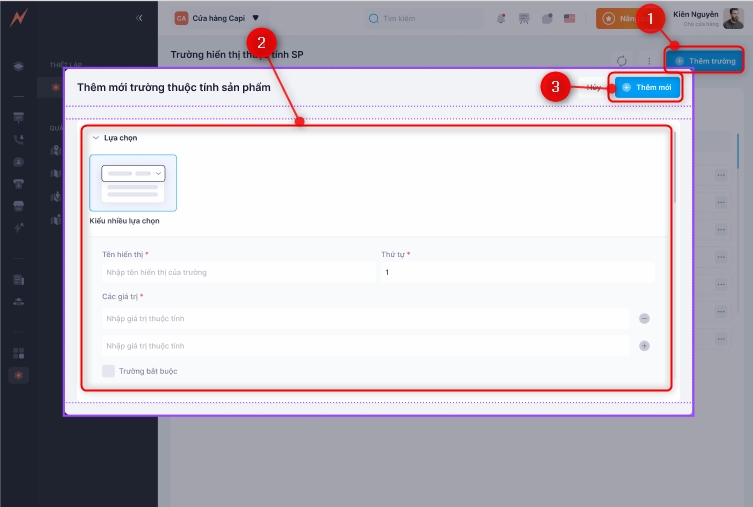Open the Cửa hàng Capi store dropdown
The height and width of the screenshot is (507, 753).
pyautogui.click(x=217, y=18)
